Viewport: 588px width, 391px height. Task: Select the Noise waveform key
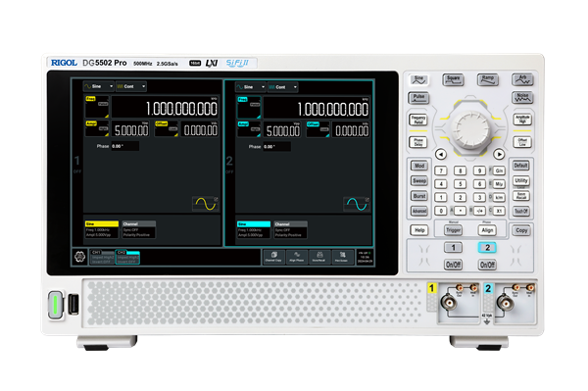tap(522, 98)
